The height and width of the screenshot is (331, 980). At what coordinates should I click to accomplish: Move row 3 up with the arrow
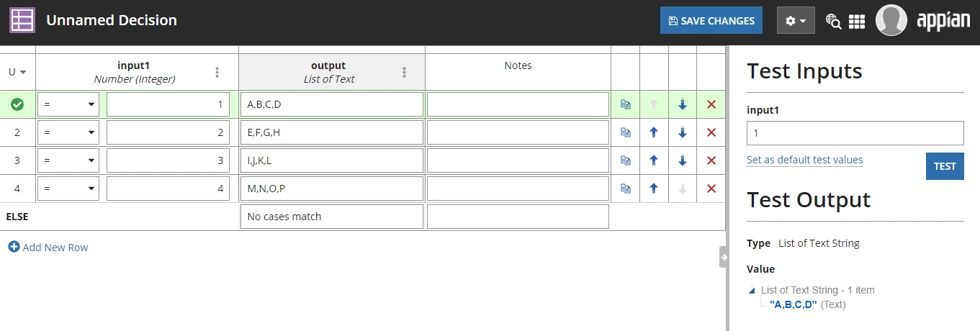click(654, 160)
